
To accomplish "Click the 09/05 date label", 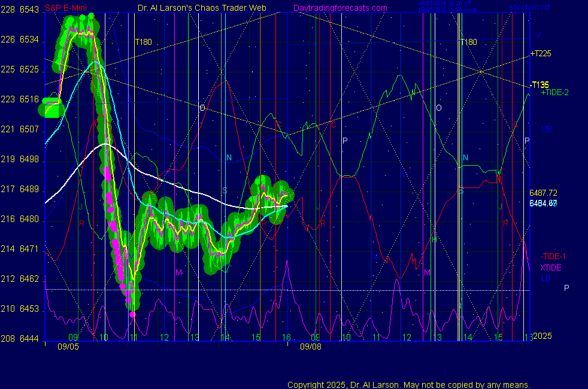I will (68, 347).
